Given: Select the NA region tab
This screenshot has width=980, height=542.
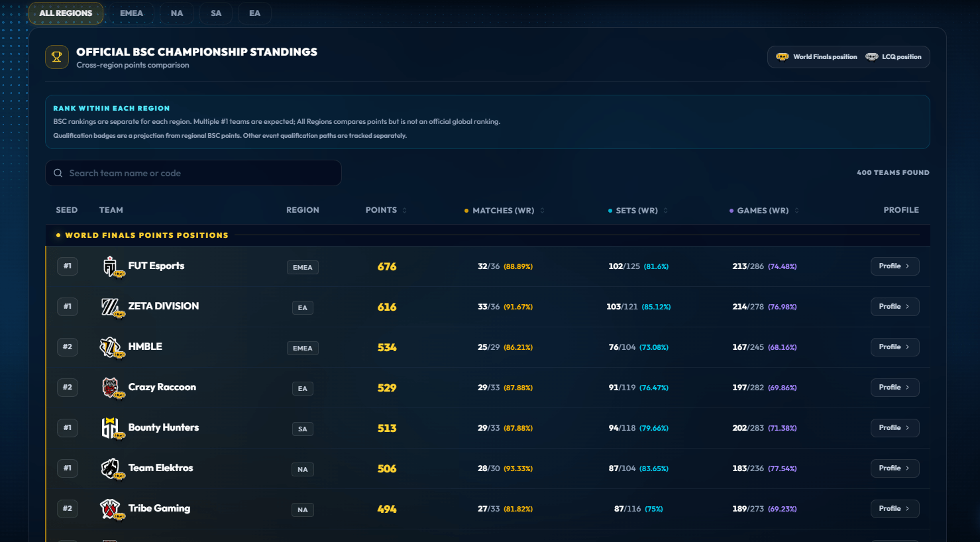Looking at the screenshot, I should (176, 13).
